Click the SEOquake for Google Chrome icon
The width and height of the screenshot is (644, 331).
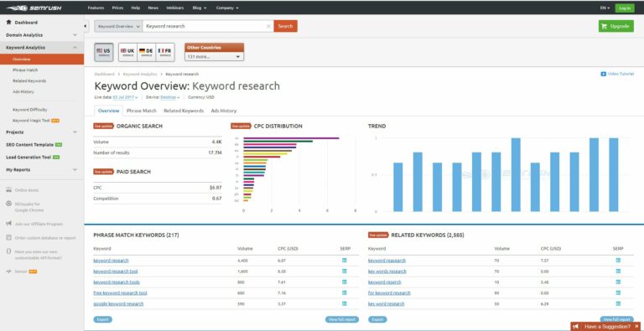point(8,204)
